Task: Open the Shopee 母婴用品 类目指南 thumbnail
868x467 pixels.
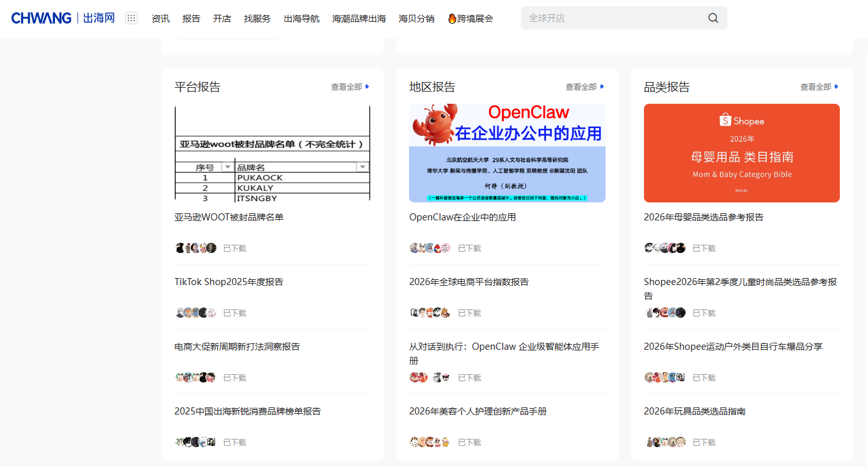Action: click(741, 153)
